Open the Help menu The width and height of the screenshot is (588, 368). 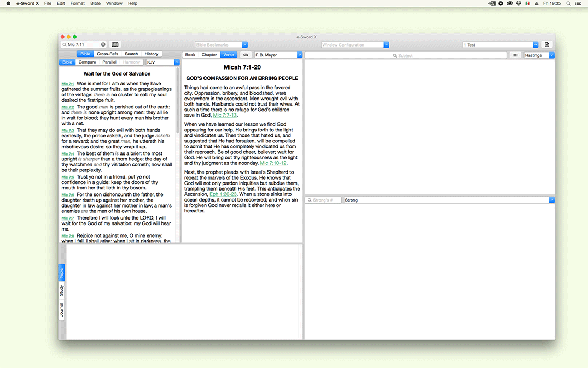coord(133,3)
